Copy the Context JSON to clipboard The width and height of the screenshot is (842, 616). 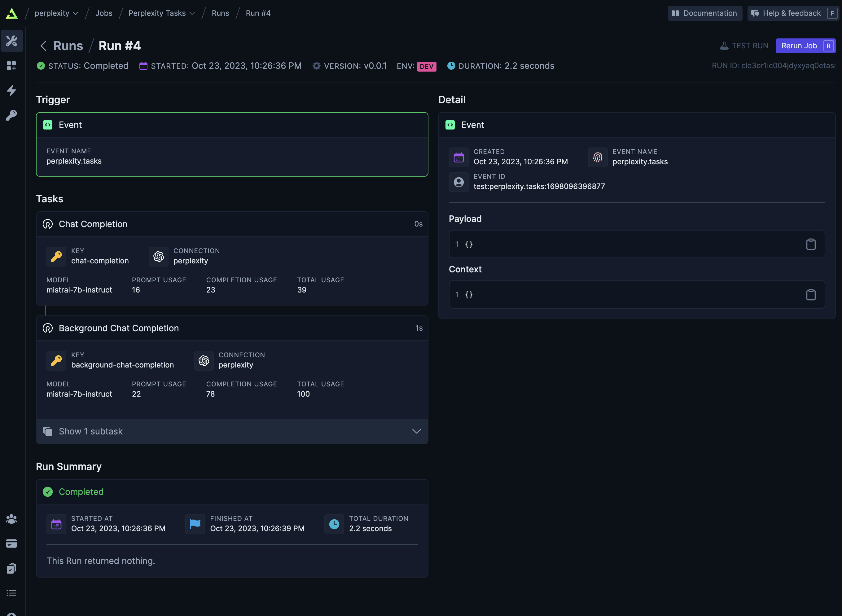point(811,295)
